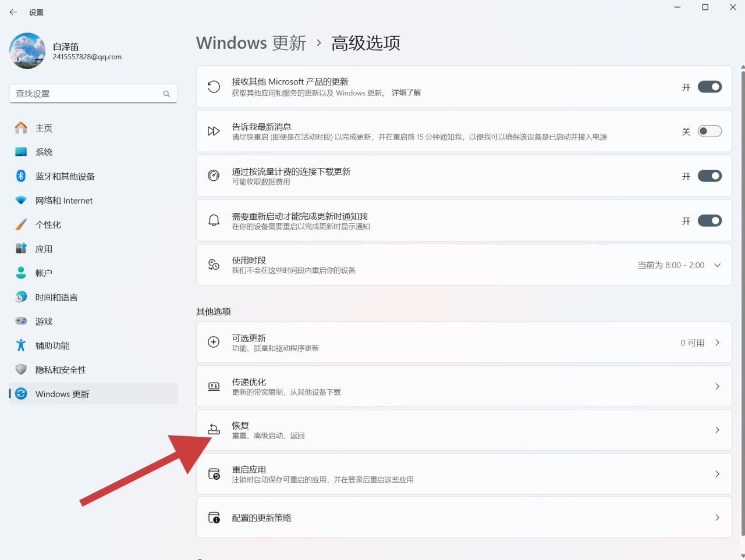Focus the 查找设置 search box

[x=93, y=94]
